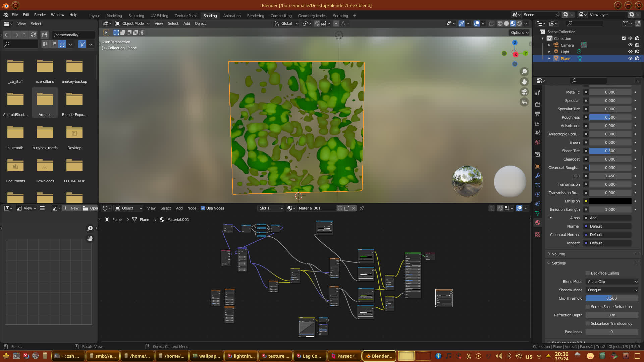Click the file browser refresh icon
This screenshot has height=362, width=644.
[x=33, y=35]
